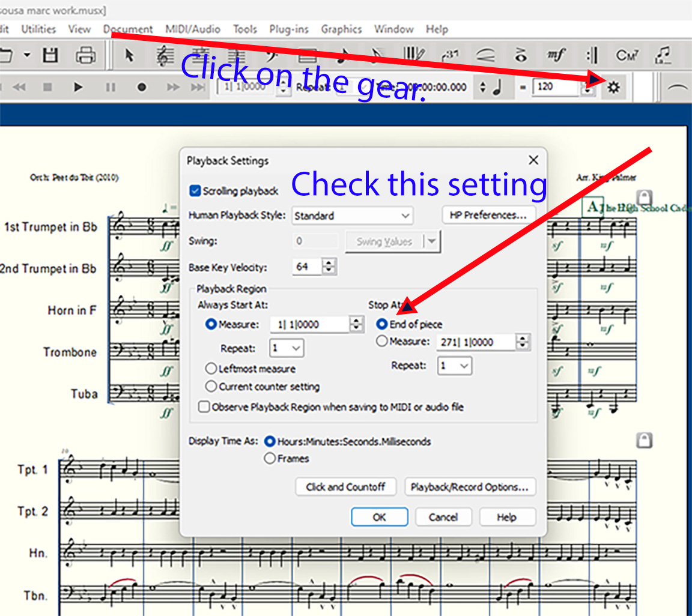Open the Plug-ins menu
Viewport: 692px width, 616px height.
click(x=288, y=29)
